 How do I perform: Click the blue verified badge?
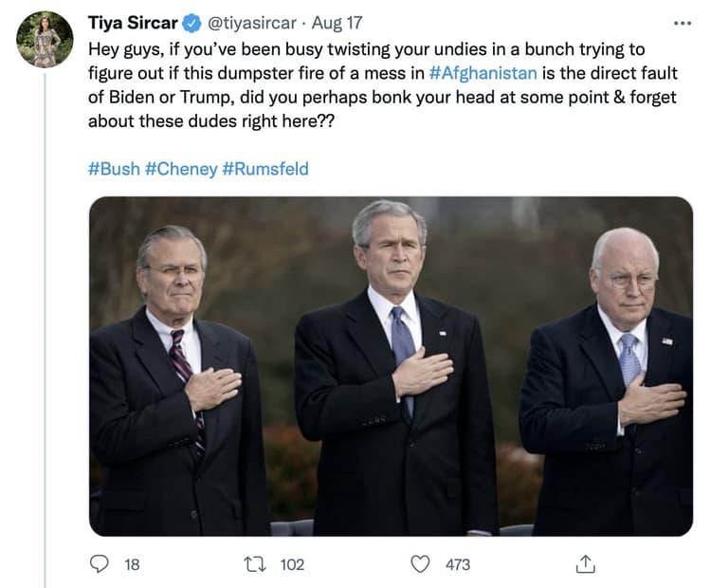click(x=191, y=23)
